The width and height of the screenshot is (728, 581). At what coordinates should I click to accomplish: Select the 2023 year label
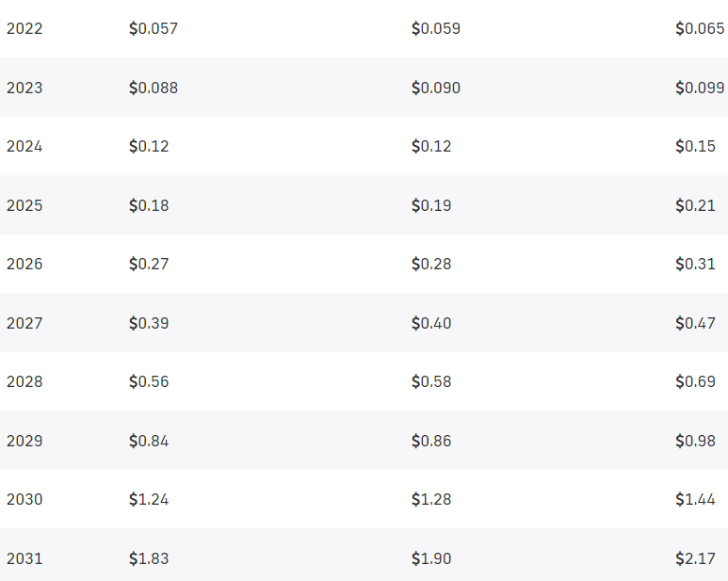pyautogui.click(x=24, y=88)
